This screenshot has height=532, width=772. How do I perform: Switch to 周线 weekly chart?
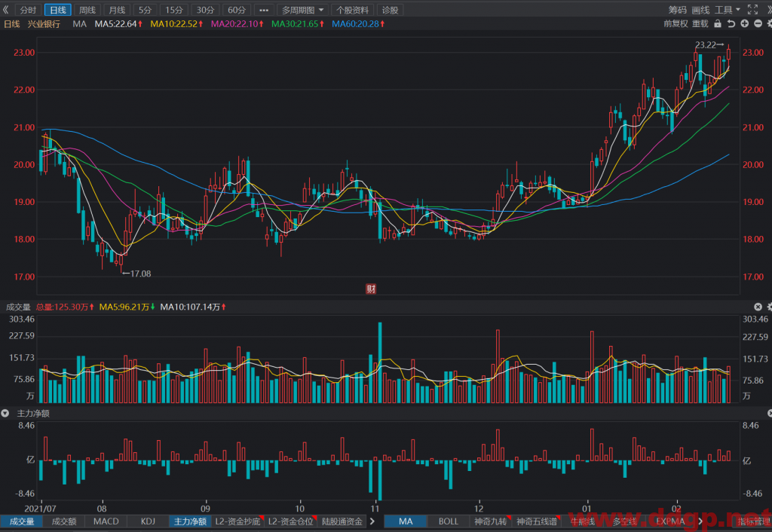[x=87, y=10]
